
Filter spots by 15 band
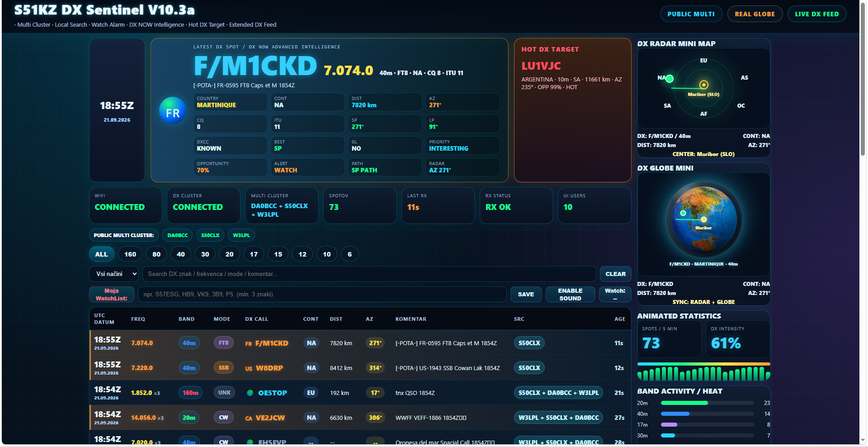(278, 254)
